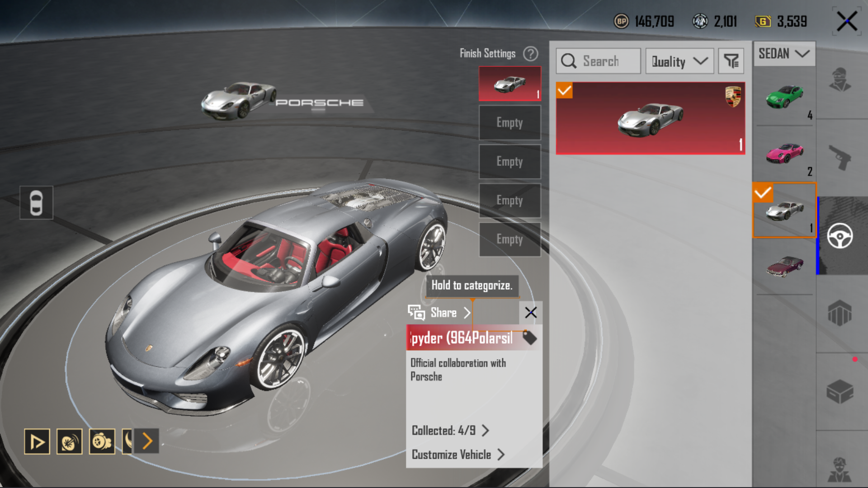Select the second finish slot labeled Empty
Viewport: 868px width, 488px height.
[x=510, y=122]
